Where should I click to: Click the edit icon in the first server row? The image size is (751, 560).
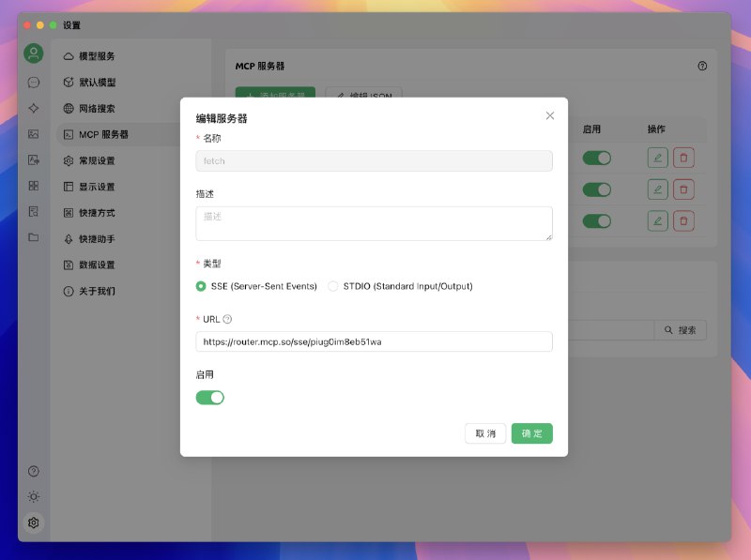658,158
